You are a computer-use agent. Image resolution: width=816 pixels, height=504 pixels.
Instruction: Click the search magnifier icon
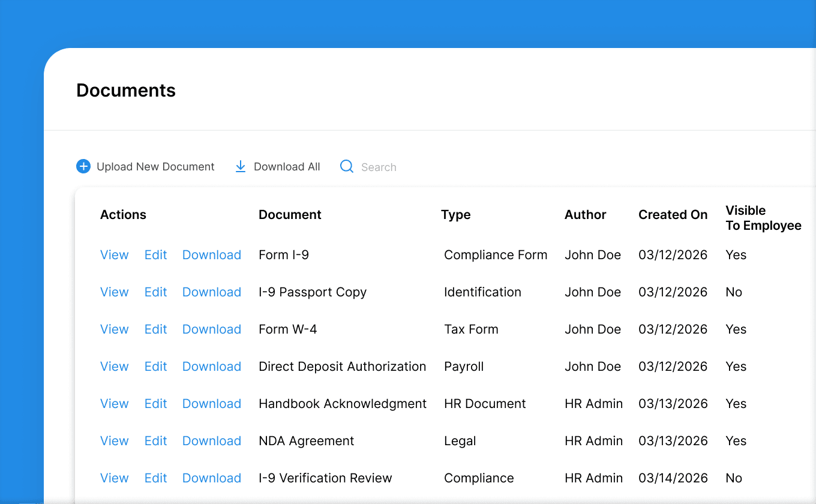347,166
